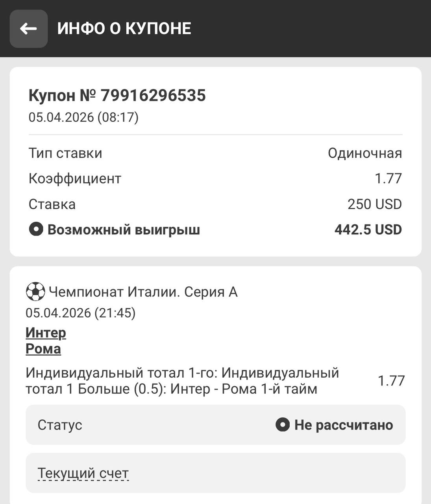The image size is (431, 504).
Task: Click the circle icon beside Возможный выигрыш
Action: pyautogui.click(x=36, y=229)
